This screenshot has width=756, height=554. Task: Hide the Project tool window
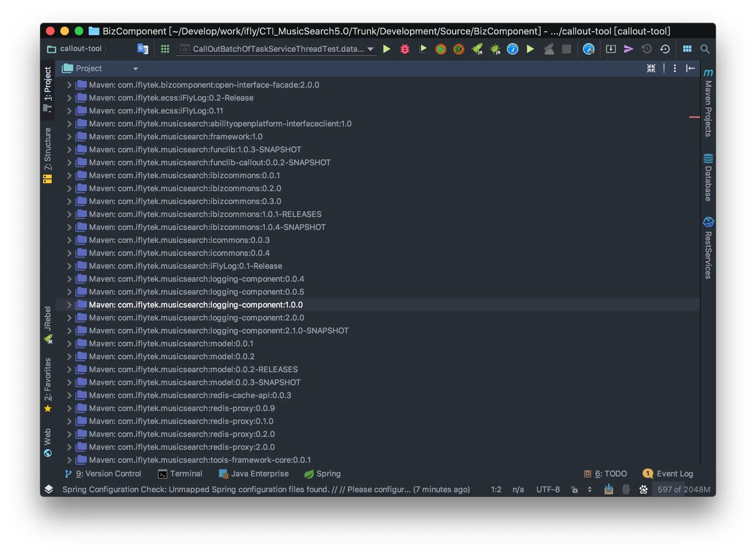690,68
